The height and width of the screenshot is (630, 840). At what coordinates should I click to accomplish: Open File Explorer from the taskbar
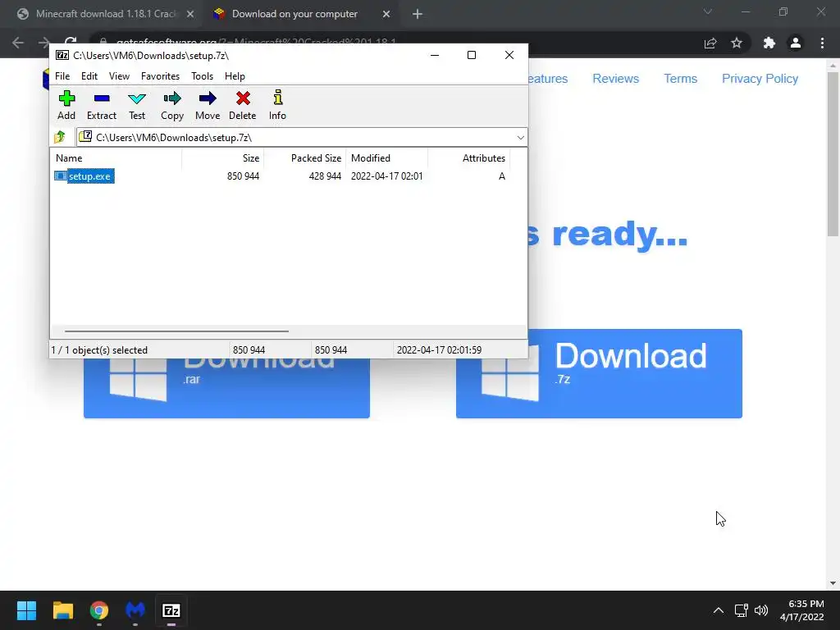(62, 610)
